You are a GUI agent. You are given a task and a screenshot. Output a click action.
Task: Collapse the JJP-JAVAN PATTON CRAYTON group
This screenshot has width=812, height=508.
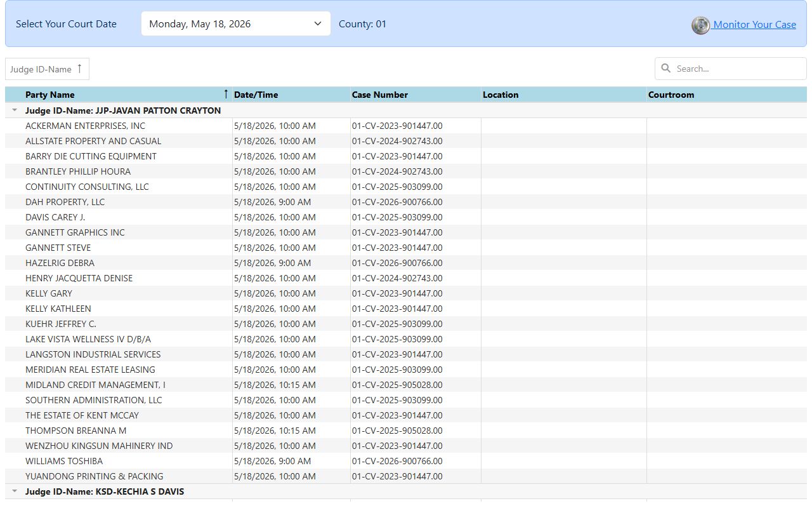(x=15, y=110)
